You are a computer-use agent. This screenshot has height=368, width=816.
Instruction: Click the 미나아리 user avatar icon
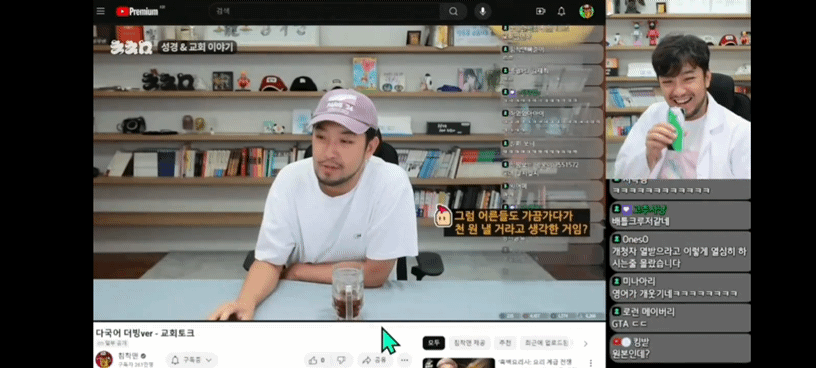[x=616, y=281]
